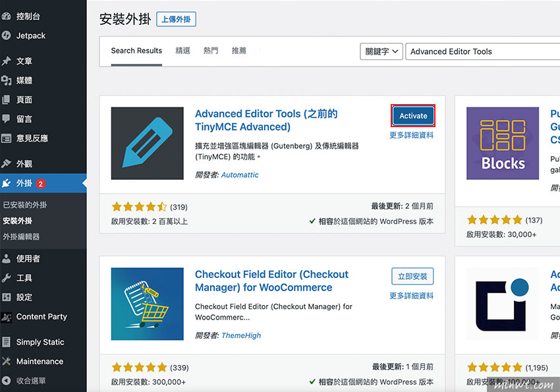
Task: Click text 最後更新: 2 個月前
Action: pos(402,206)
